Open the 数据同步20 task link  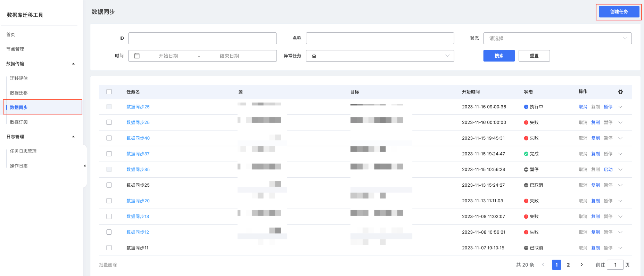click(x=138, y=201)
